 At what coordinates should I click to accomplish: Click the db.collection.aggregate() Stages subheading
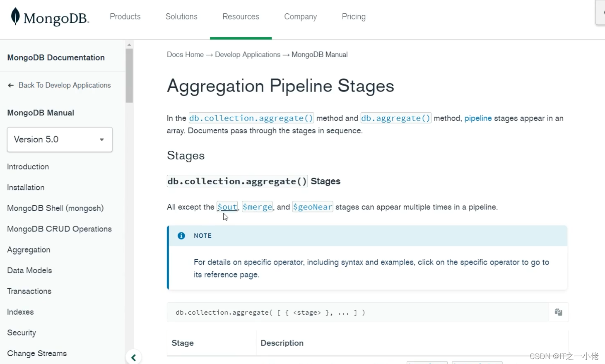[x=253, y=181]
